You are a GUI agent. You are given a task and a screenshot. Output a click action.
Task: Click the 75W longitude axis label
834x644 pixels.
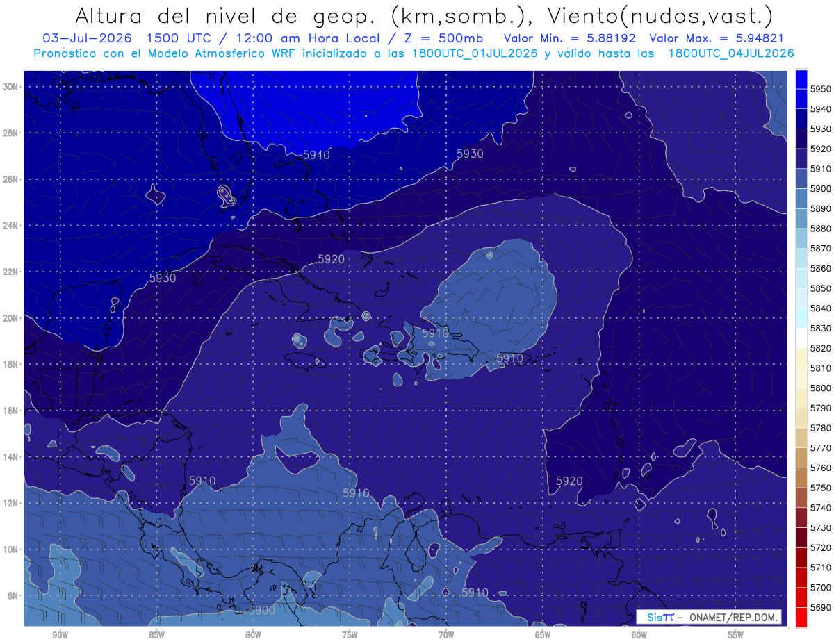[350, 635]
